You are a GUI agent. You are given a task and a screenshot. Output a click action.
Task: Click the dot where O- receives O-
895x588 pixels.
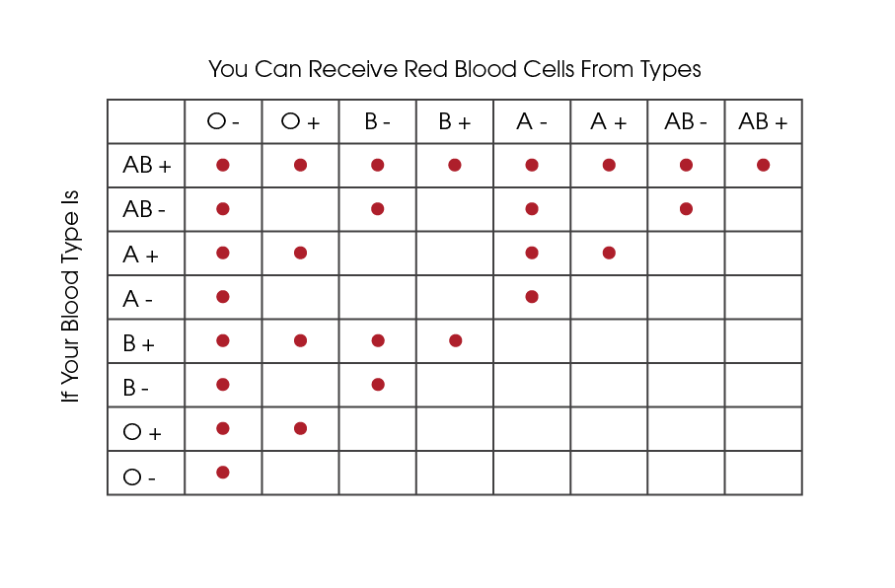[x=223, y=473]
